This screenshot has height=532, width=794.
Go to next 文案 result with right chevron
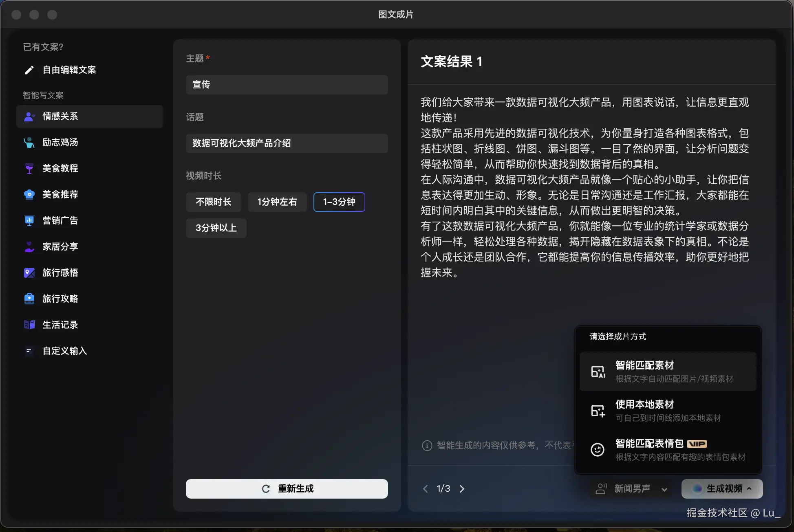462,489
